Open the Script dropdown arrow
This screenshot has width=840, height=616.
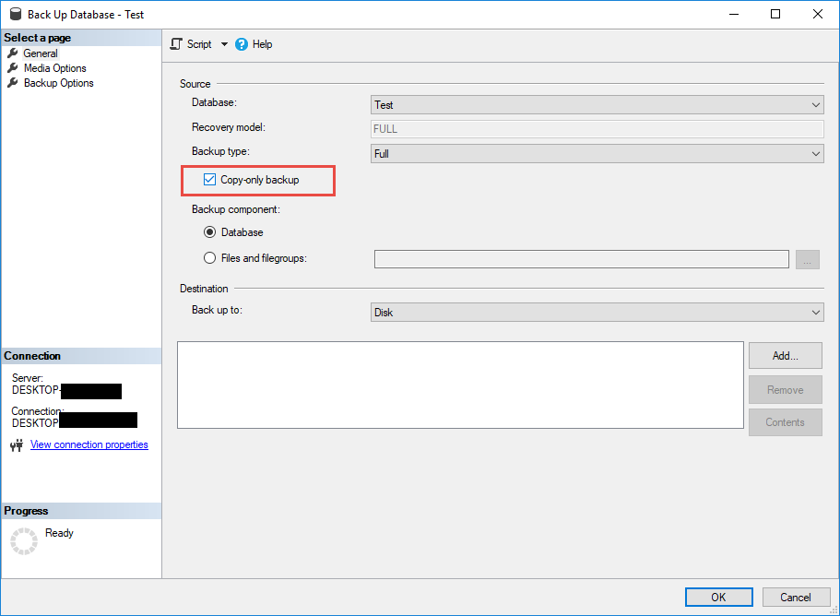(x=224, y=44)
